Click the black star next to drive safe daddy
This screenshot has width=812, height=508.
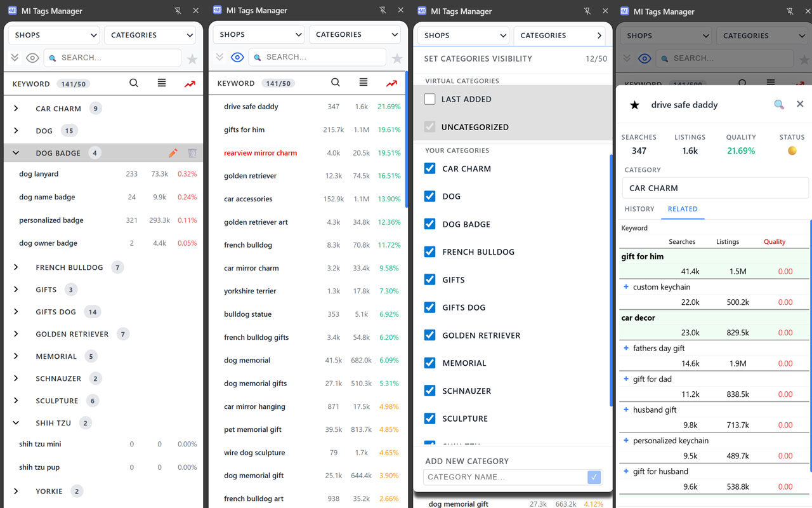(634, 105)
